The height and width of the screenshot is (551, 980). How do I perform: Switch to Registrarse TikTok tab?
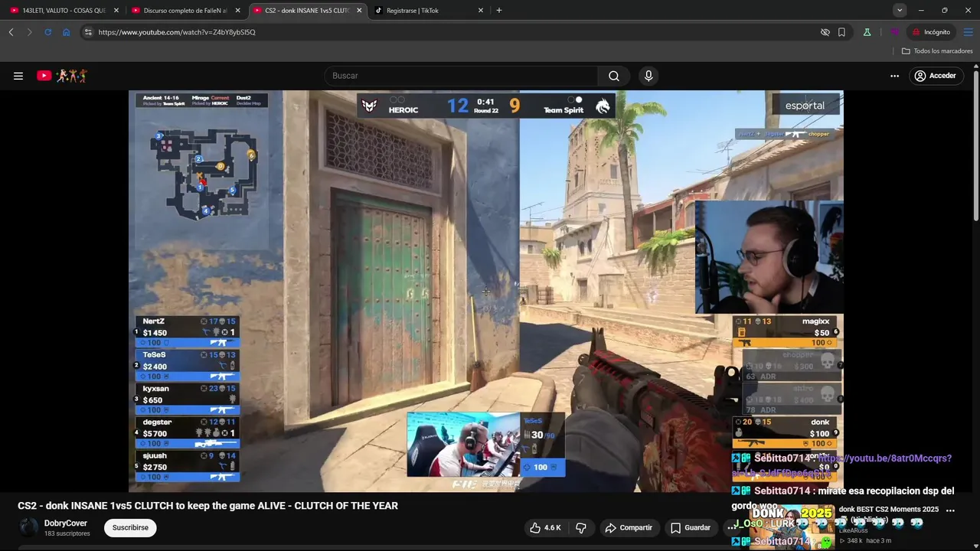coord(429,11)
